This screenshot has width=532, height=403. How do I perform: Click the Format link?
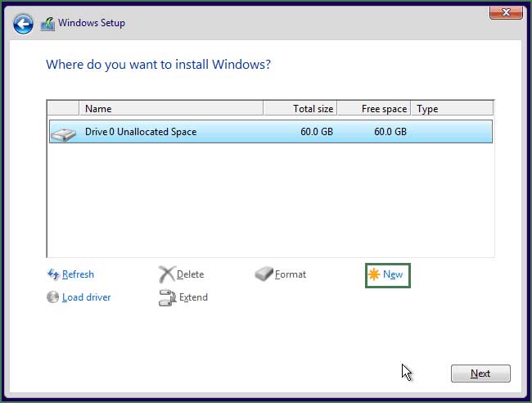[x=291, y=274]
